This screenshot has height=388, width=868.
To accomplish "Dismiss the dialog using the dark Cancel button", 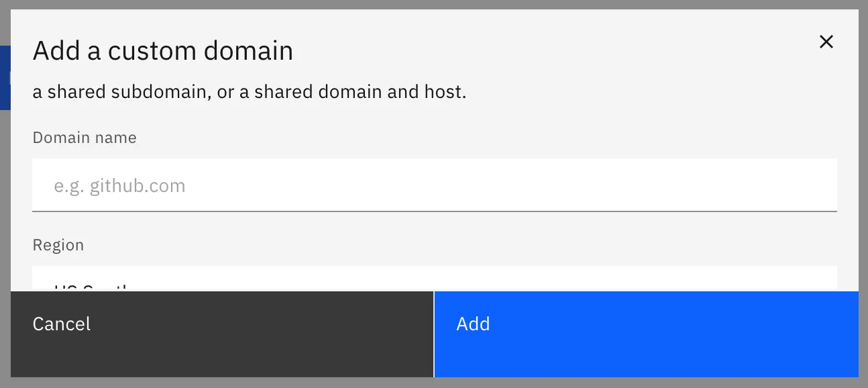I will point(222,334).
